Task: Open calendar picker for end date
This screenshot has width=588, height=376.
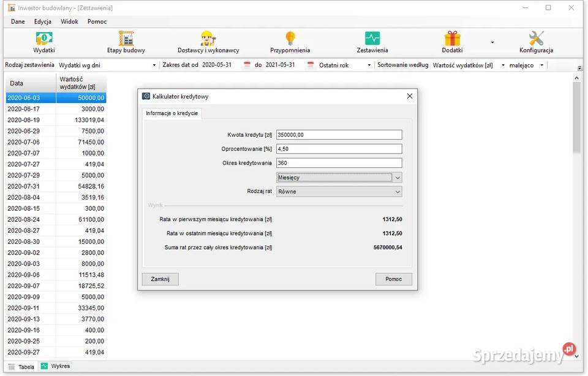Action: (x=311, y=65)
